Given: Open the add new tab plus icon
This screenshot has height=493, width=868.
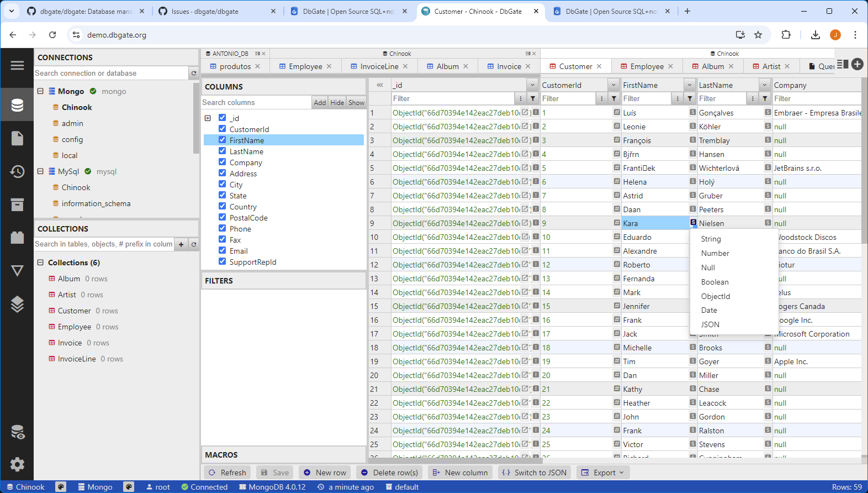Looking at the screenshot, I should click(x=858, y=64).
